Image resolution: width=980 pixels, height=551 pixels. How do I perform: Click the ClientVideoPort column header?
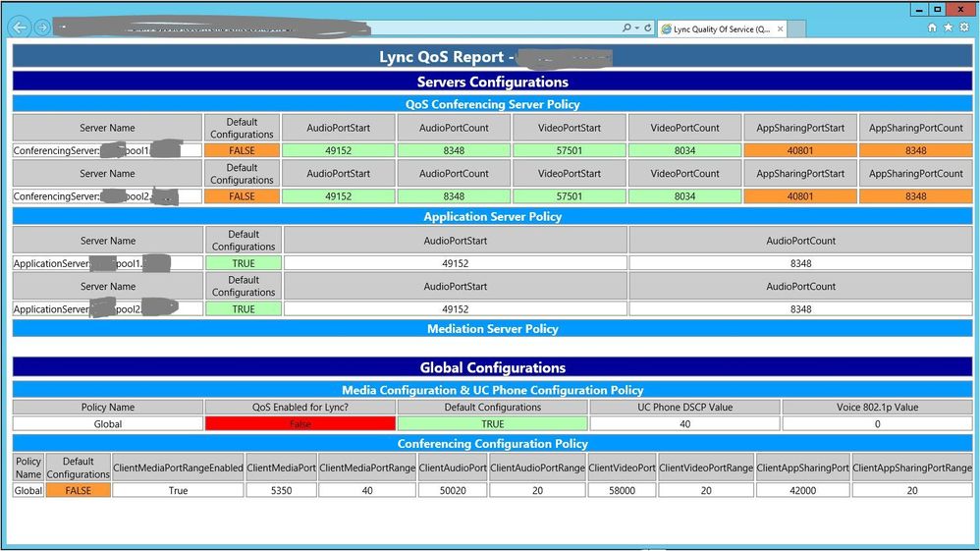(622, 468)
